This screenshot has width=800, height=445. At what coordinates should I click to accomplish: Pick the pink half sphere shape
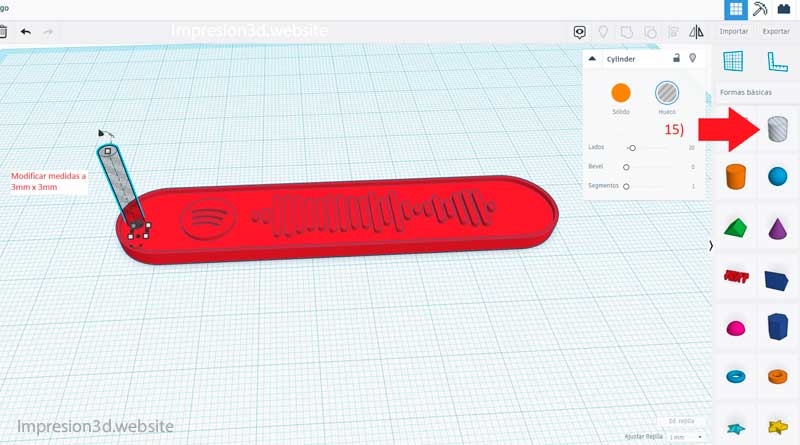coord(735,328)
